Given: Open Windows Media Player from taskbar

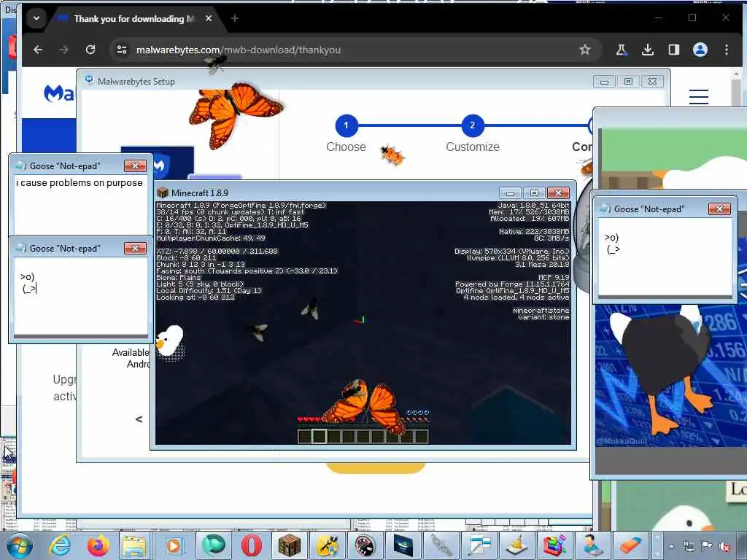Looking at the screenshot, I should [174, 545].
